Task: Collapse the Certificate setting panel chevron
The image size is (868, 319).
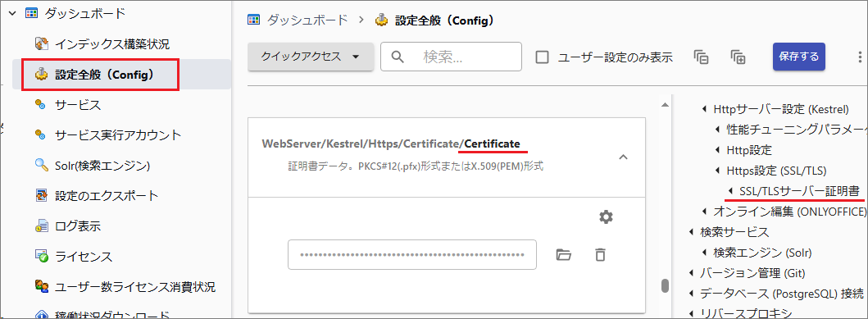Action: (x=623, y=157)
